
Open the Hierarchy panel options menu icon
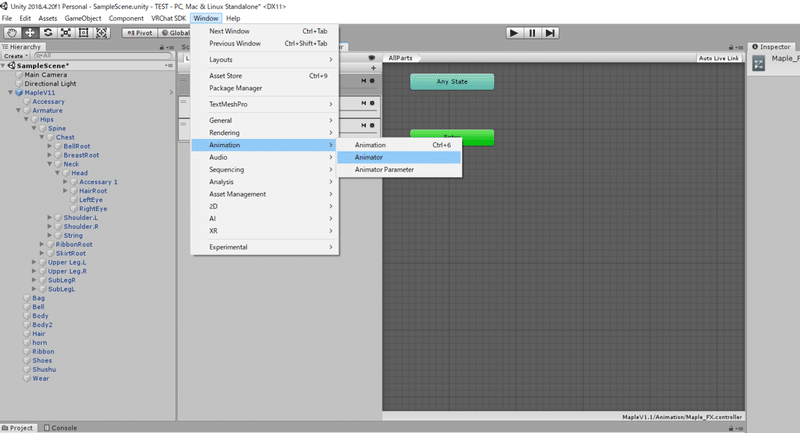coord(169,47)
